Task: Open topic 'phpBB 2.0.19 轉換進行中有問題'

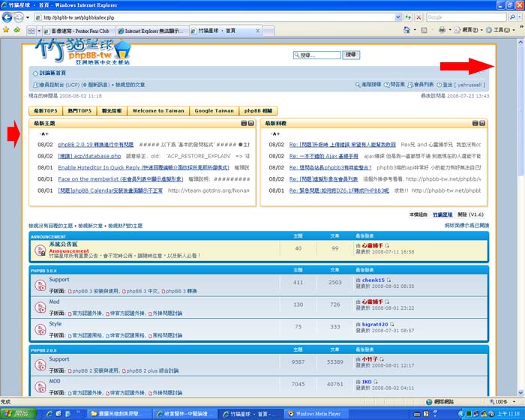Action: tap(96, 145)
